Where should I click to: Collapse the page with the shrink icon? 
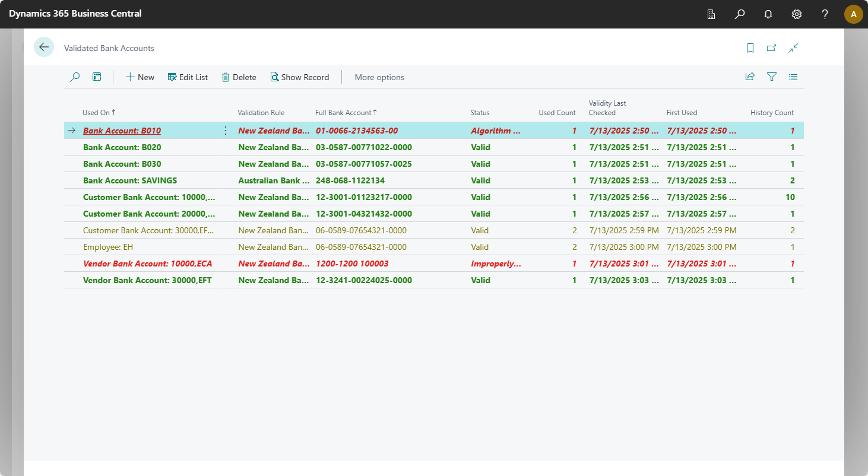(793, 48)
